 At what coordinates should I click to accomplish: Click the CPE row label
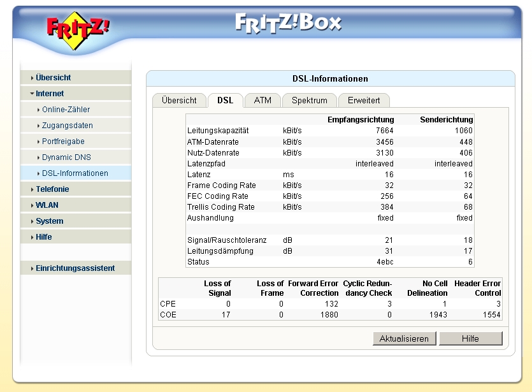click(168, 304)
